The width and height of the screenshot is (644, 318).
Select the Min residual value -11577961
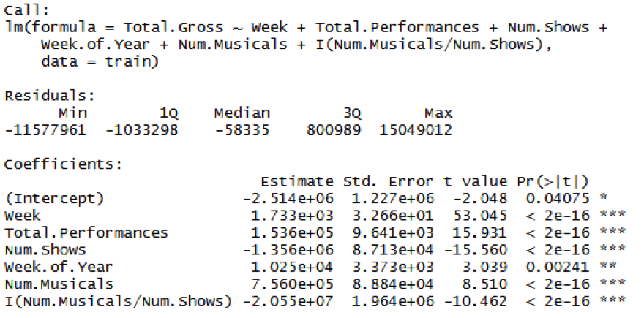tap(45, 130)
